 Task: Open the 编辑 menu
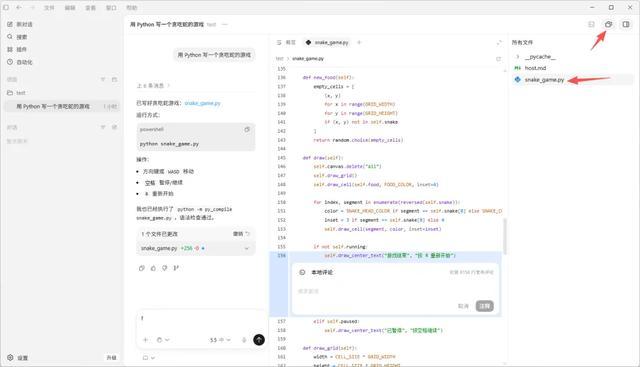tap(70, 8)
